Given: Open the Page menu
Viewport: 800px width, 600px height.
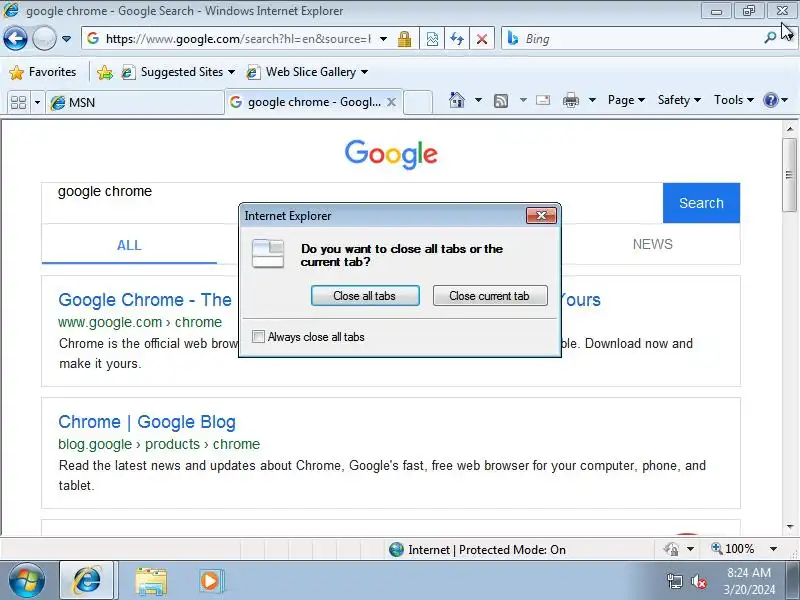Looking at the screenshot, I should point(627,100).
